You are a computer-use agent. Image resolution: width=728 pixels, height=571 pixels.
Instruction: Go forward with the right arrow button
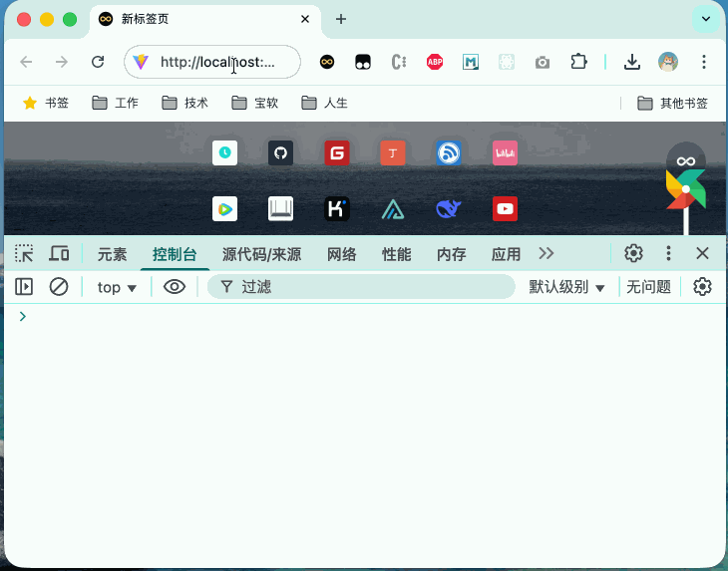62,62
